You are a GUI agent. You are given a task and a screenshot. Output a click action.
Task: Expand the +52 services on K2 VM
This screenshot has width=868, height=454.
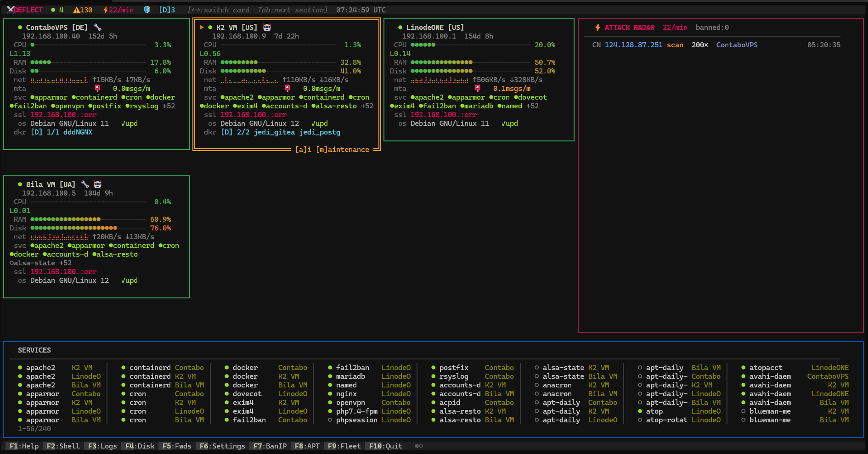pyautogui.click(x=366, y=106)
